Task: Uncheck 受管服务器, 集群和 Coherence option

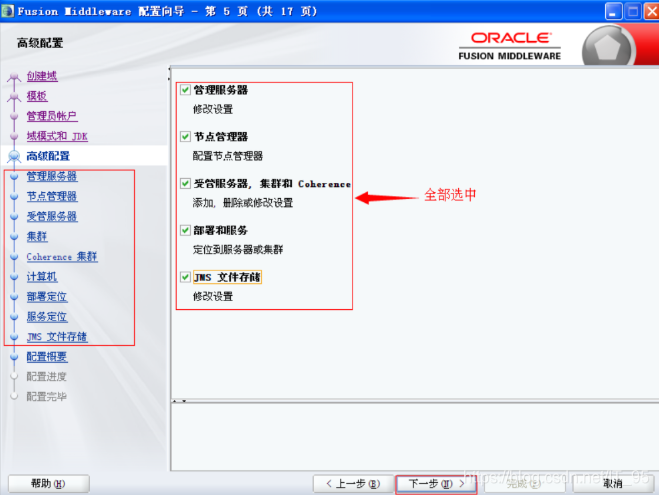Action: (185, 183)
